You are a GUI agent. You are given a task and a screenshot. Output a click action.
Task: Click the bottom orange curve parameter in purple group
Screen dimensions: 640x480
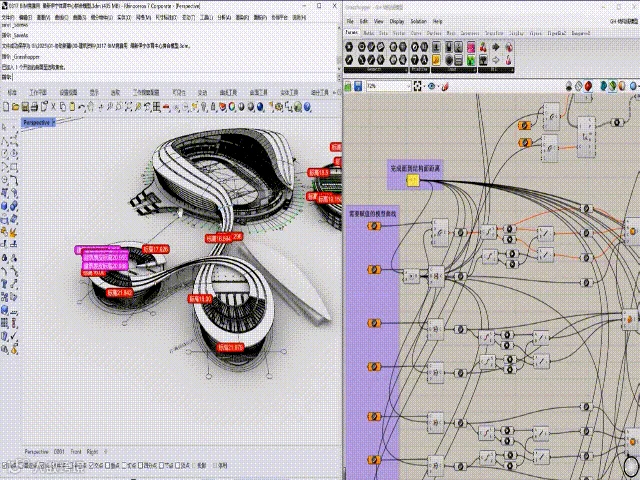(374, 460)
